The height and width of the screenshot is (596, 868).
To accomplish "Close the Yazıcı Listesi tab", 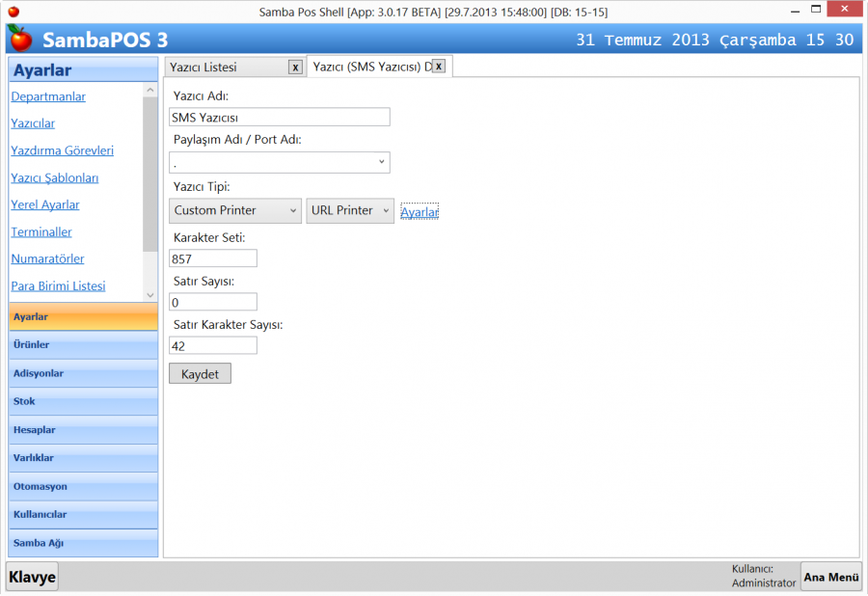I will click(295, 68).
